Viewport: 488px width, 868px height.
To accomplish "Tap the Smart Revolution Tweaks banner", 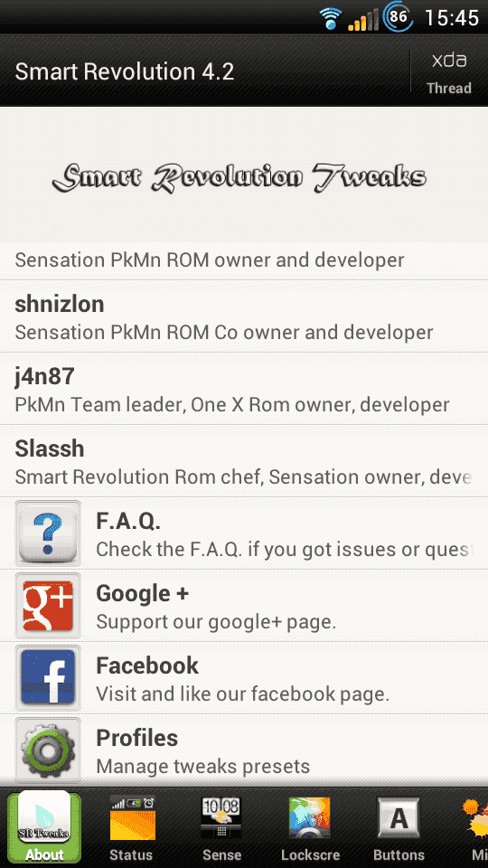I will 239,176.
